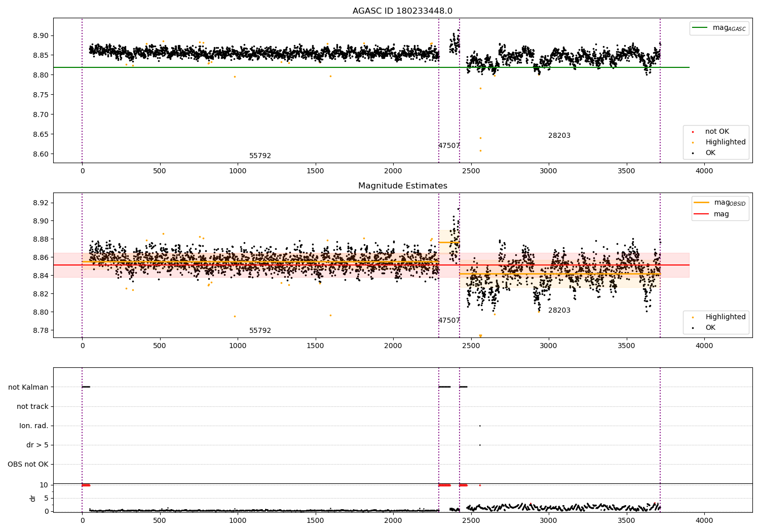
Task: Click obsid label '47507' in the AGASC ID plot
Action: 449,146
